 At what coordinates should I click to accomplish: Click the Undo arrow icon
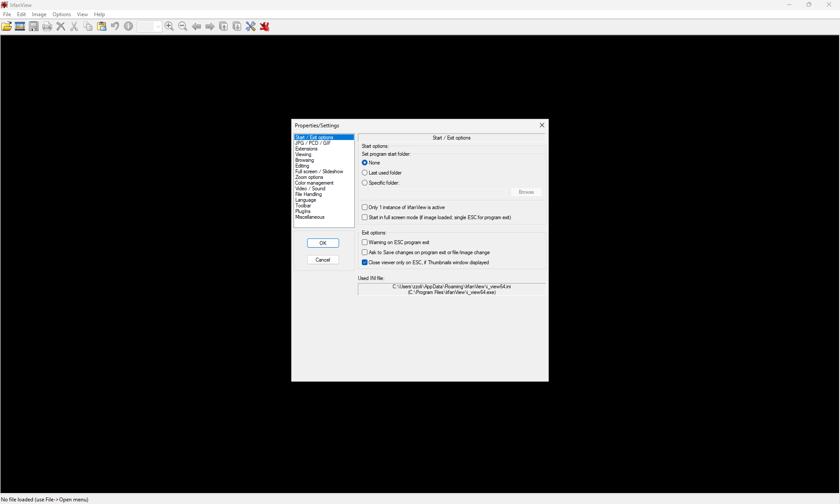tap(115, 26)
